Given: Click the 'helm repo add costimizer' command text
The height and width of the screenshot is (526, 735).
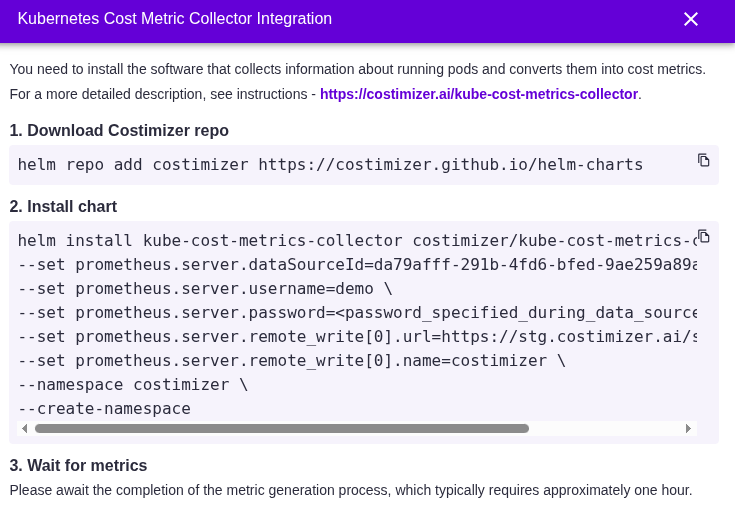Looking at the screenshot, I should [x=330, y=165].
